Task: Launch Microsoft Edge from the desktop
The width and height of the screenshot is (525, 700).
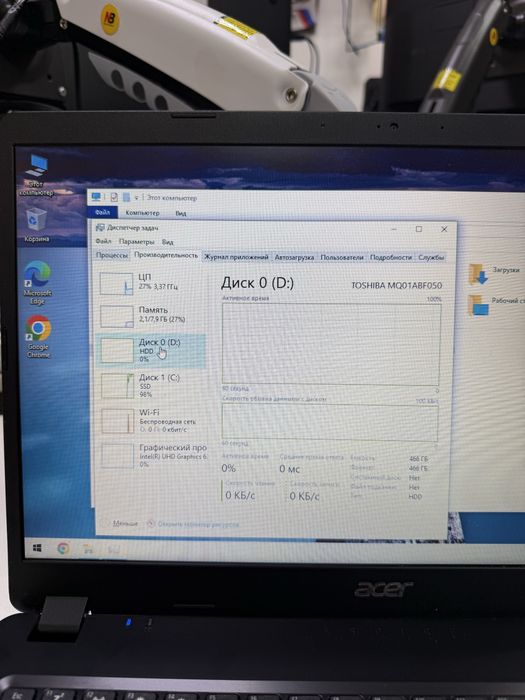Action: point(38,283)
